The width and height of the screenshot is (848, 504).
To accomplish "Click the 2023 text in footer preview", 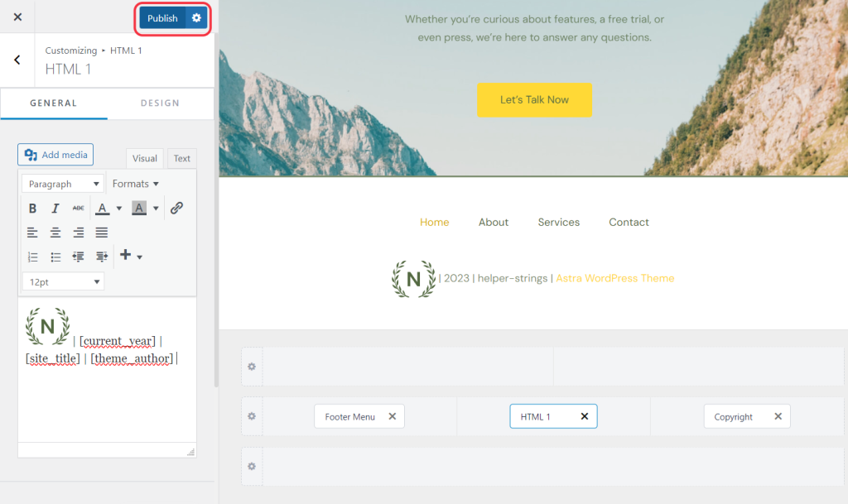I will pyautogui.click(x=456, y=278).
